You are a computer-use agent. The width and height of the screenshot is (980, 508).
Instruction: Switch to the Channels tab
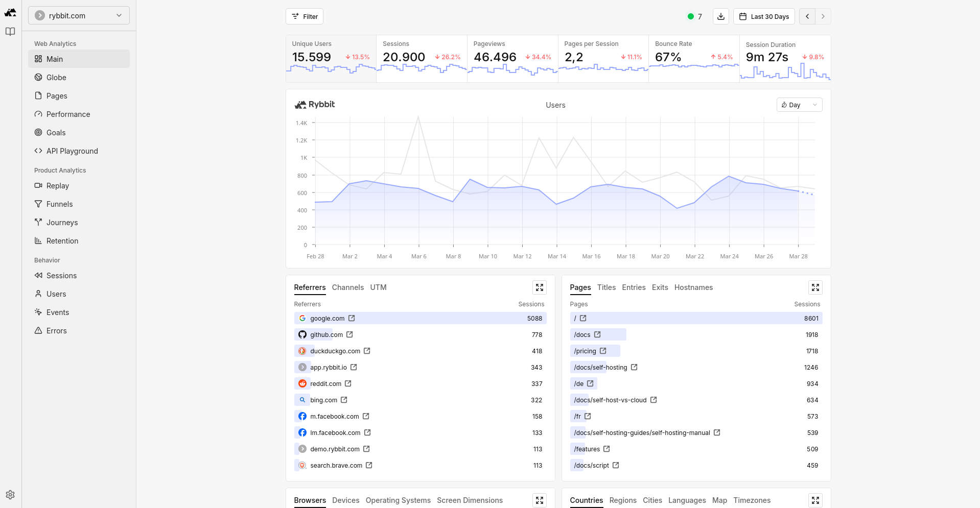tap(347, 287)
